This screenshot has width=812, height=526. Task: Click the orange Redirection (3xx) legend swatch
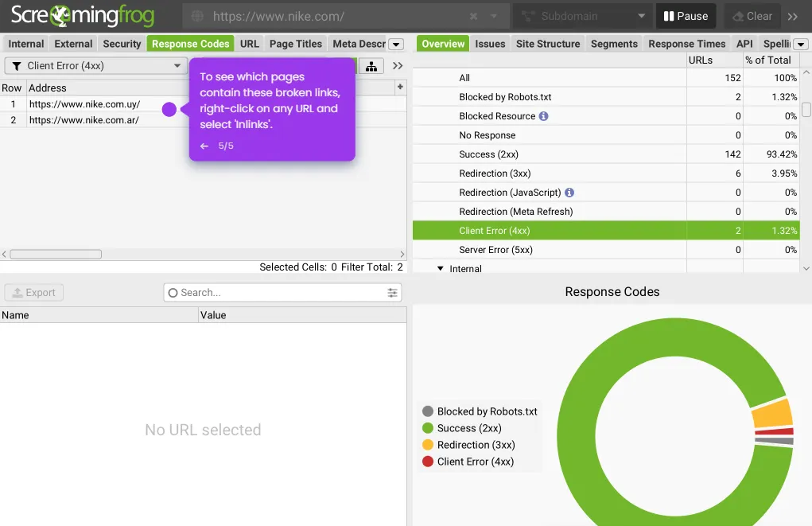428,445
